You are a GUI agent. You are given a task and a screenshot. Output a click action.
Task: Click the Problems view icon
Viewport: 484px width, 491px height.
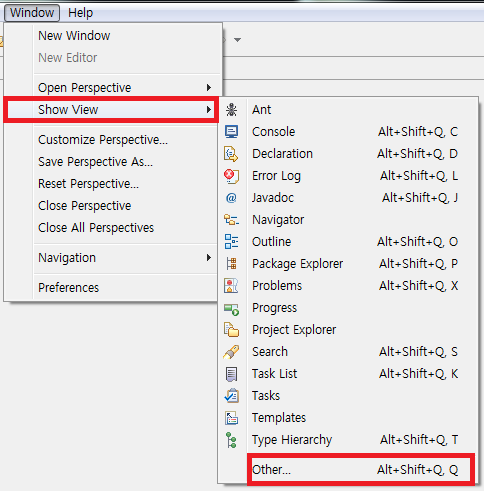point(231,286)
